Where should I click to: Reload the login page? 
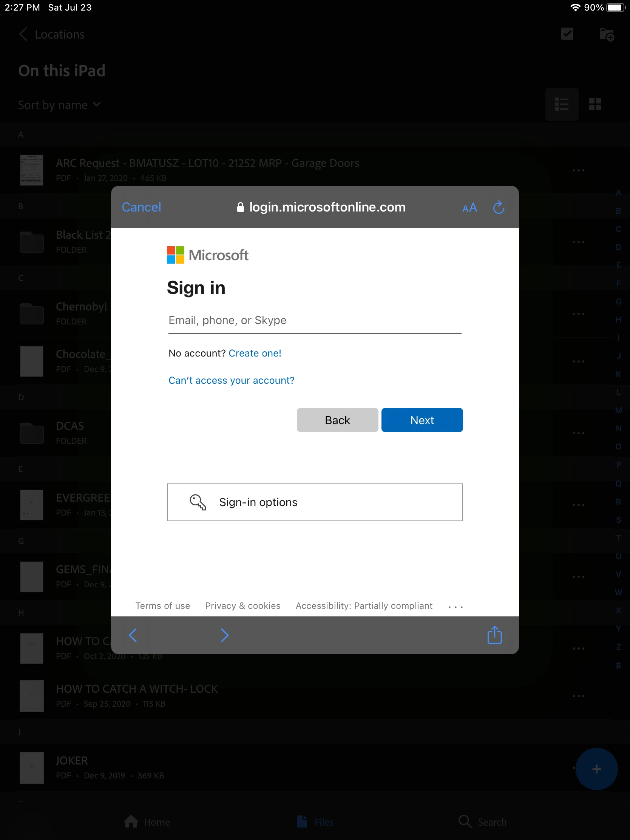(x=498, y=207)
